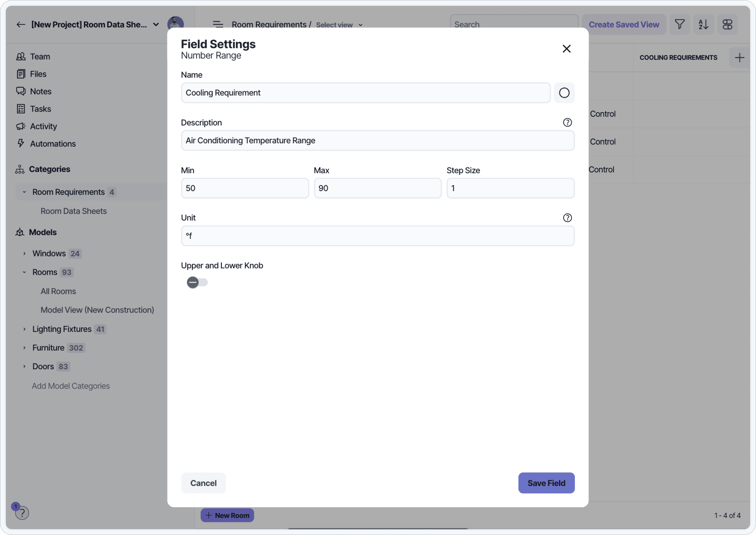756x535 pixels.
Task: Click the circle toggle beside Name field
Action: click(x=564, y=93)
